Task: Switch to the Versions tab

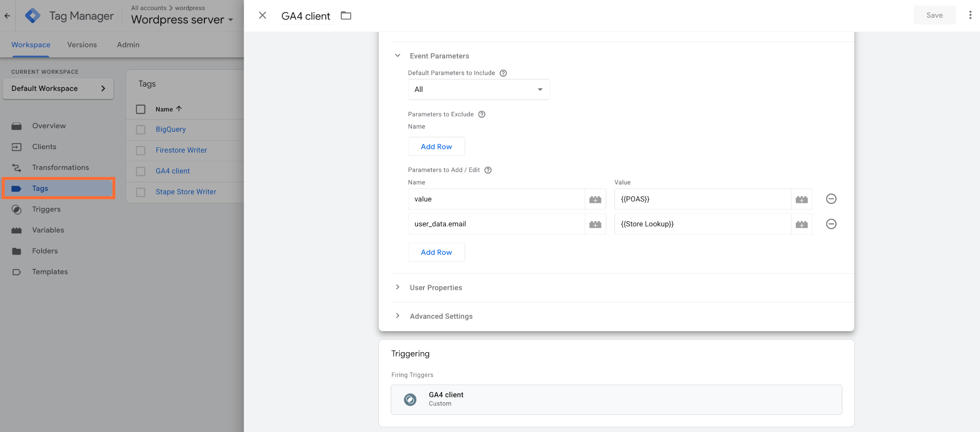Action: 82,44
